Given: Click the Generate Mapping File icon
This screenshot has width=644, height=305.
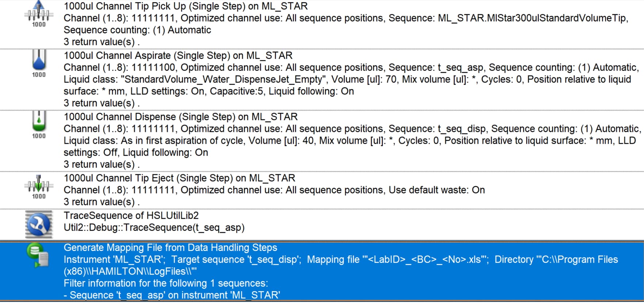Looking at the screenshot, I should tap(38, 256).
